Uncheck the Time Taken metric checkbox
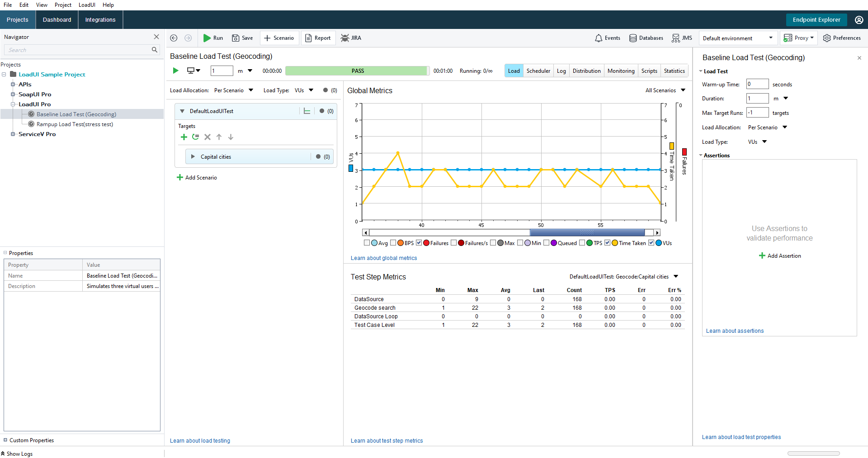The width and height of the screenshot is (868, 458). (607, 243)
